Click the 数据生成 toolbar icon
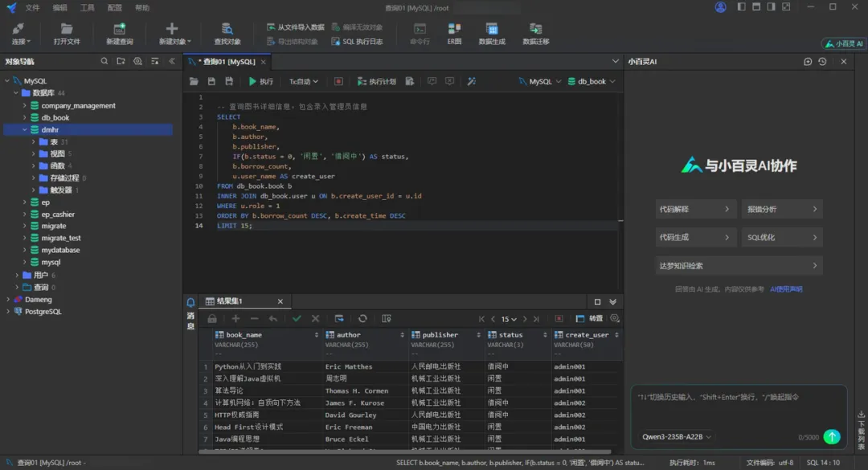Viewport: 868px width, 470px height. click(492, 33)
